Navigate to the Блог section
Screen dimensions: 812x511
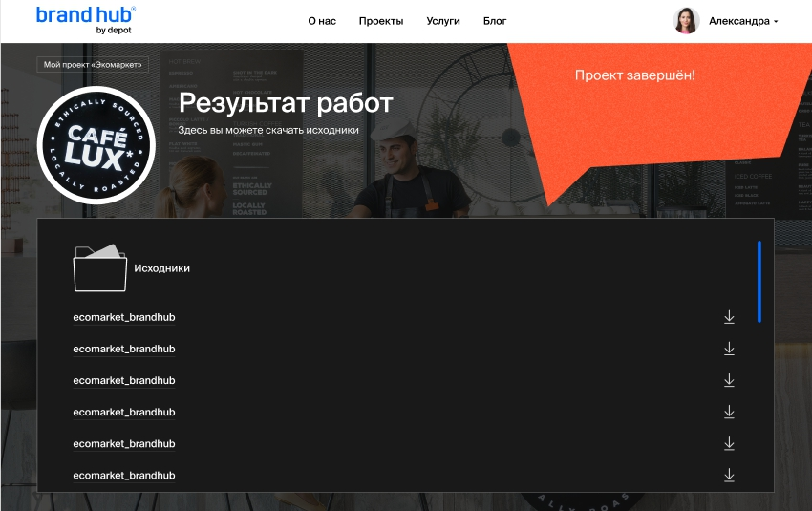495,21
